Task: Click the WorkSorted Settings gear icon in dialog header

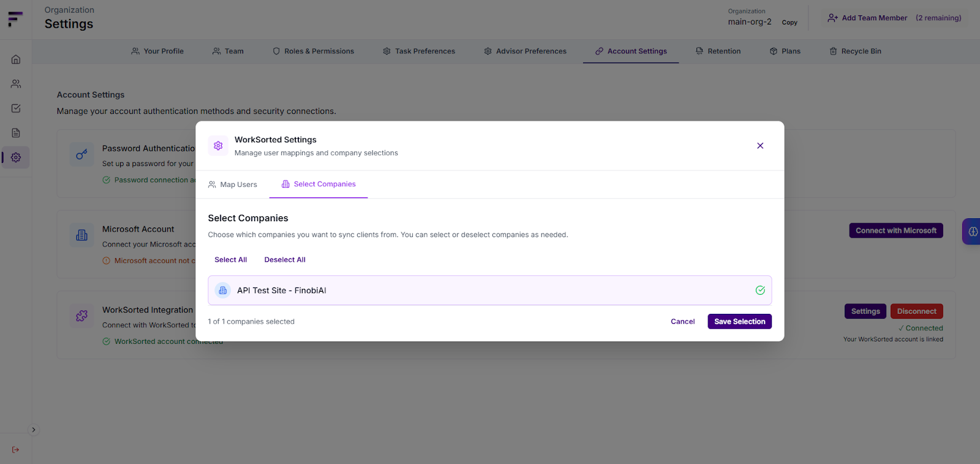Action: click(218, 146)
